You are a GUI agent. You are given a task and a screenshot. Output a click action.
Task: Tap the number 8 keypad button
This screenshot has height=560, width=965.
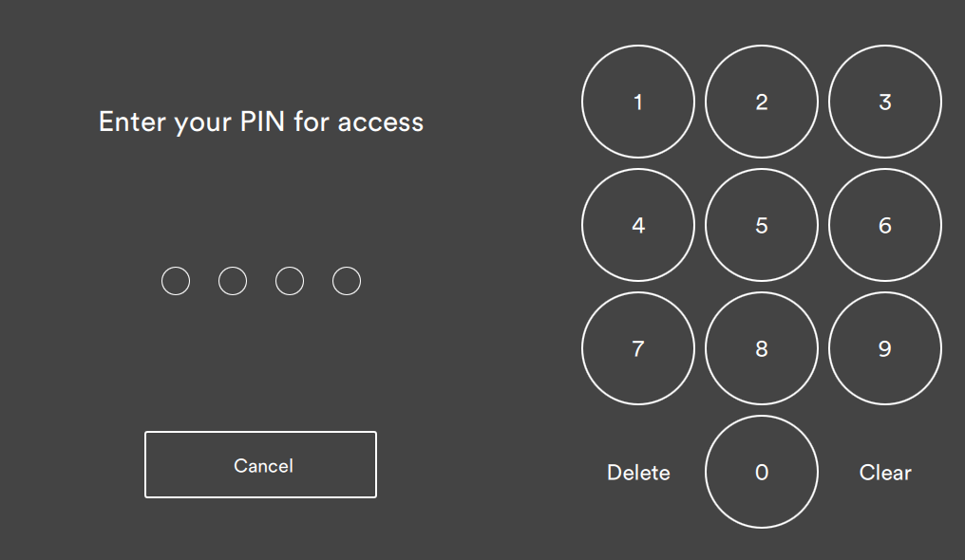(762, 348)
